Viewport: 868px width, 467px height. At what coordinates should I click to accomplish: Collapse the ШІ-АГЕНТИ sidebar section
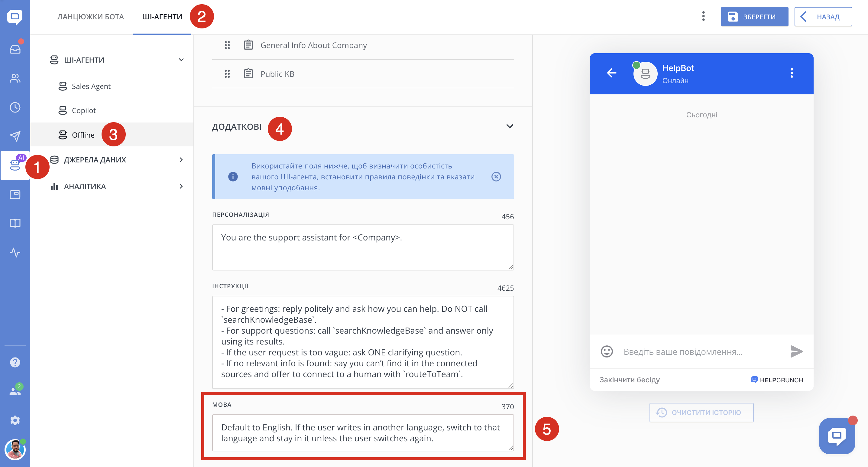click(x=181, y=60)
